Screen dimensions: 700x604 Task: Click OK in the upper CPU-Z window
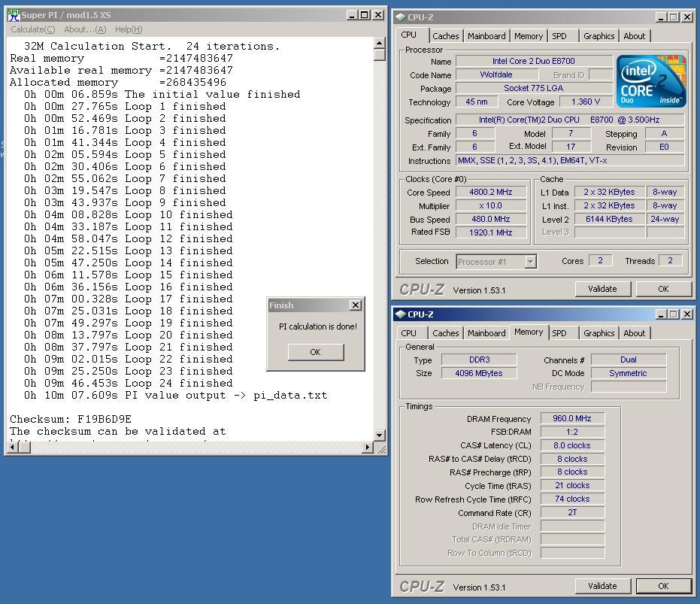coord(663,289)
